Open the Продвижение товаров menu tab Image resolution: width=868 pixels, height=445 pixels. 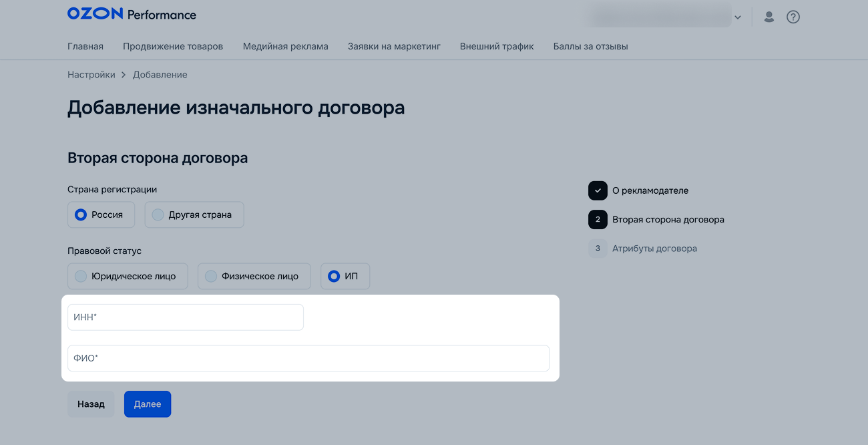(x=173, y=46)
